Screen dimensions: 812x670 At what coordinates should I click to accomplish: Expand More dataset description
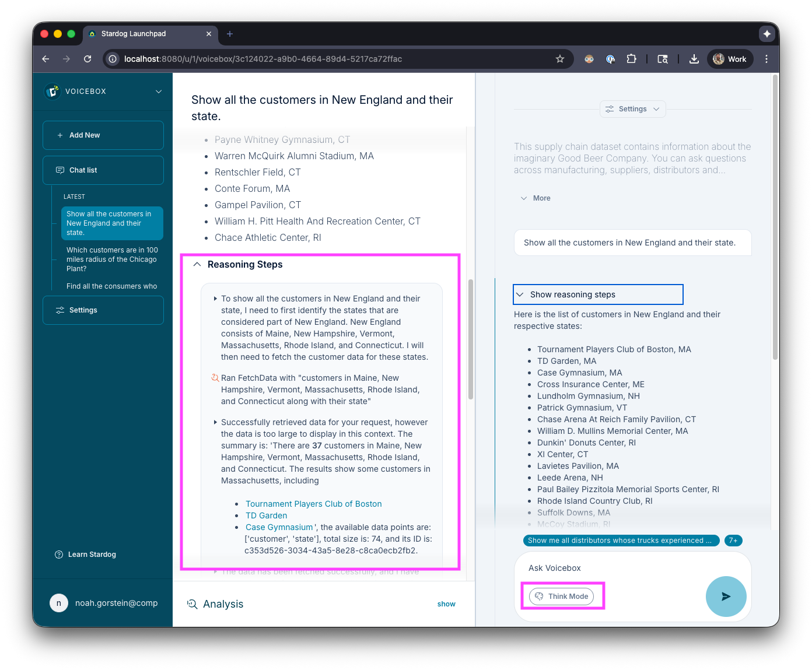pyautogui.click(x=535, y=198)
